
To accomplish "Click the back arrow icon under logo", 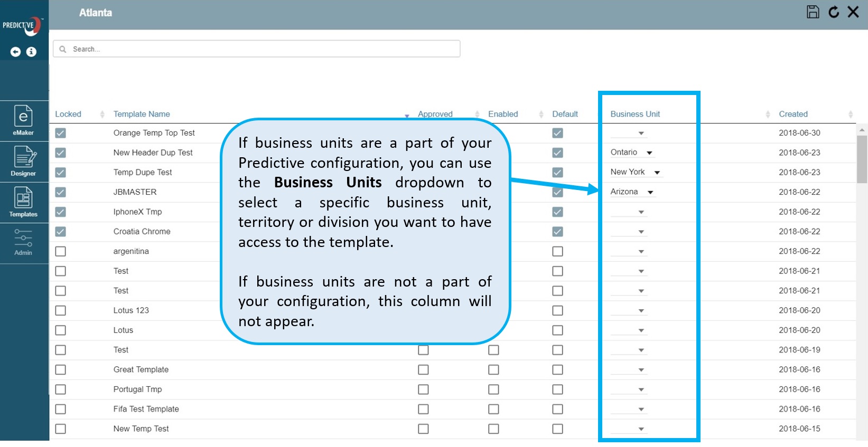I will pyautogui.click(x=16, y=52).
